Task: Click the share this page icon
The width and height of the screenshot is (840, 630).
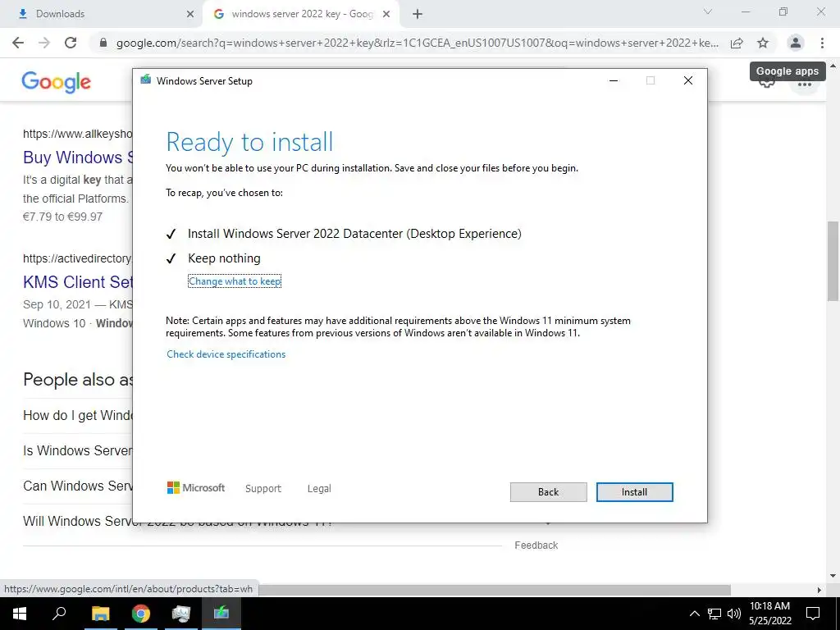Action: 737,43
